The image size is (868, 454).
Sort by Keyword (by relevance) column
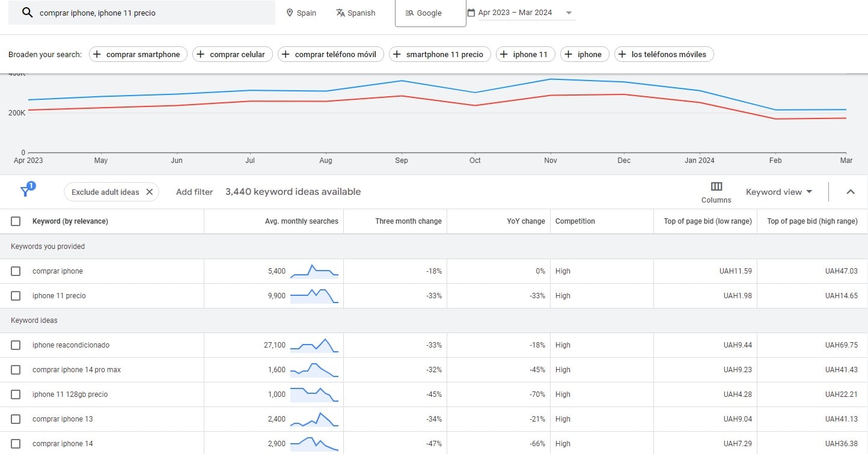pos(70,221)
